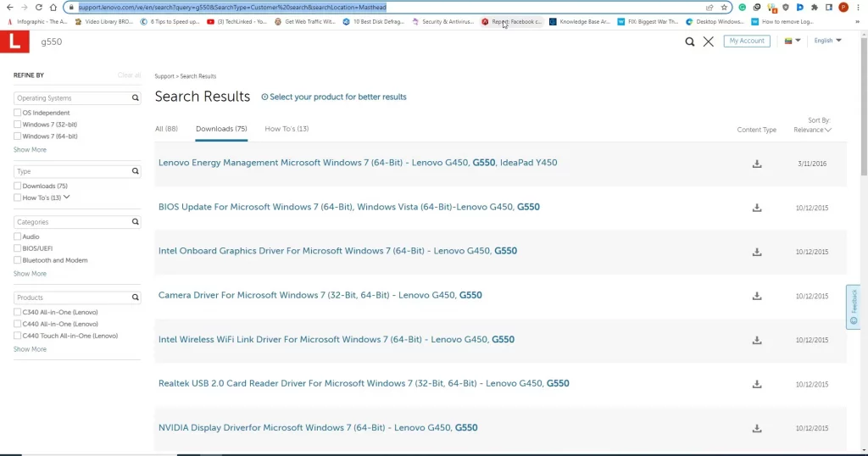Open the Sort By Relevance dropdown
The height and width of the screenshot is (456, 868).
point(812,130)
